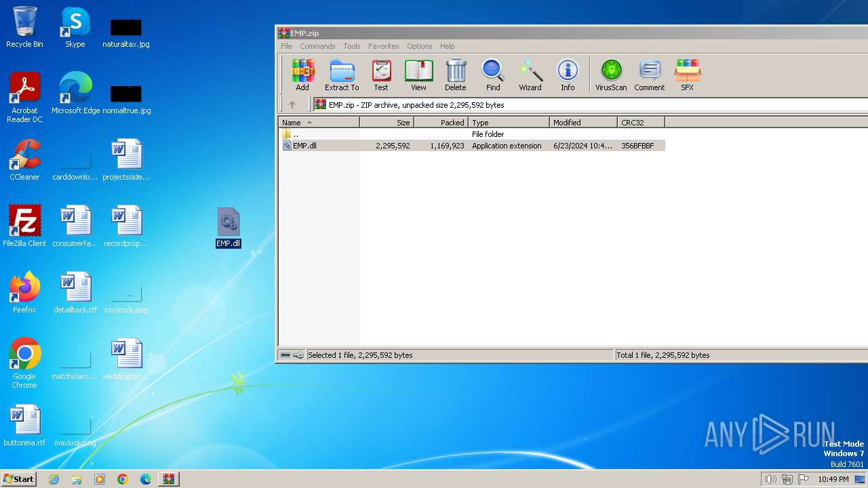Select the Skype desktop shortcut

(75, 27)
